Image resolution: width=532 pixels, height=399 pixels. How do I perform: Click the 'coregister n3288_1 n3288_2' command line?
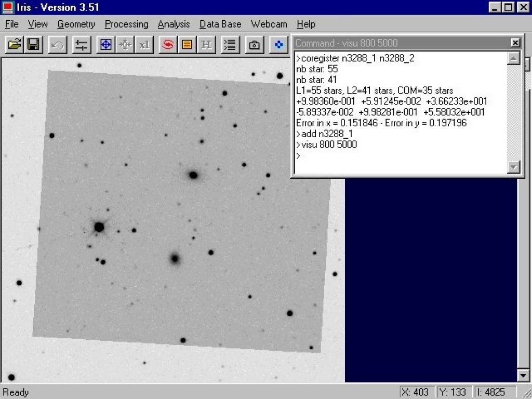point(355,58)
